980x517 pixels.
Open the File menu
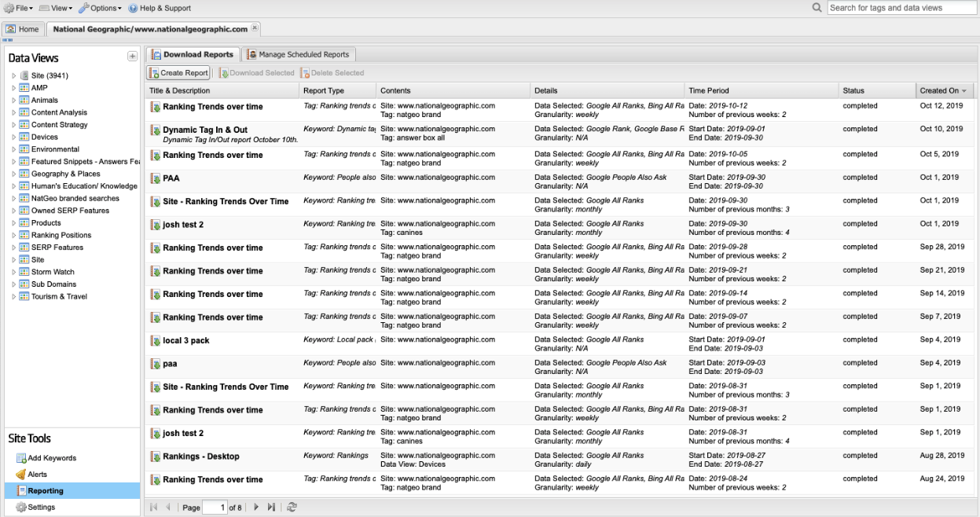pos(19,8)
